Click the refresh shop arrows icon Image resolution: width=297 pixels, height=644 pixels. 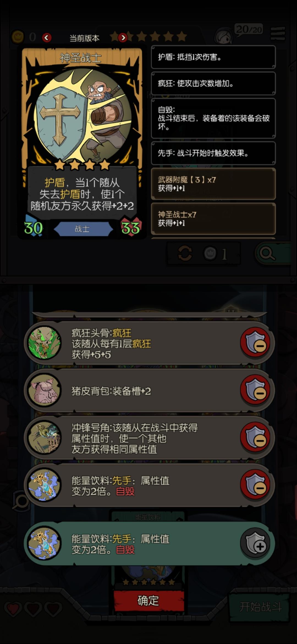[185, 253]
